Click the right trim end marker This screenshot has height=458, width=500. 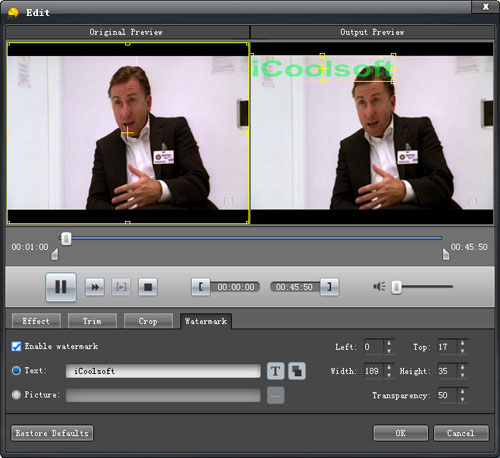click(x=446, y=254)
